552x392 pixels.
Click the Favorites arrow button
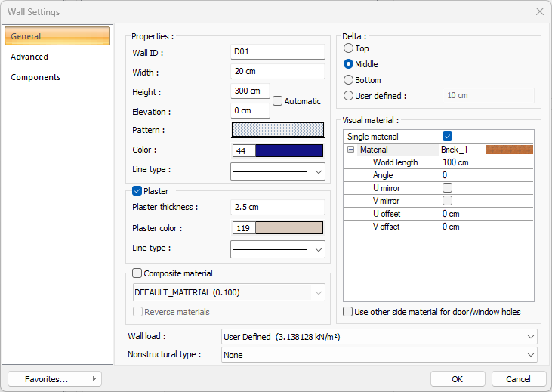[x=94, y=378]
